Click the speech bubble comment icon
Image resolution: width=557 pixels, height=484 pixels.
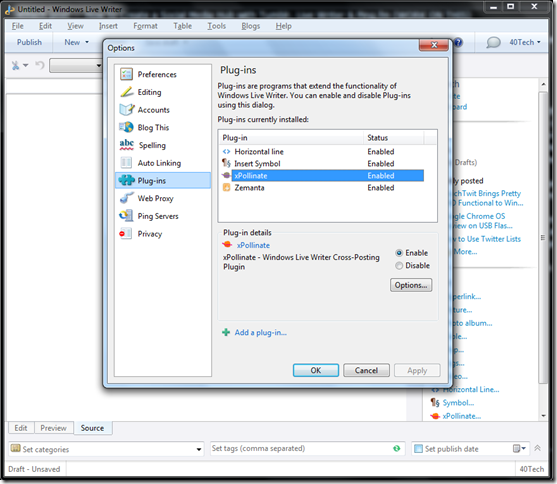point(493,43)
